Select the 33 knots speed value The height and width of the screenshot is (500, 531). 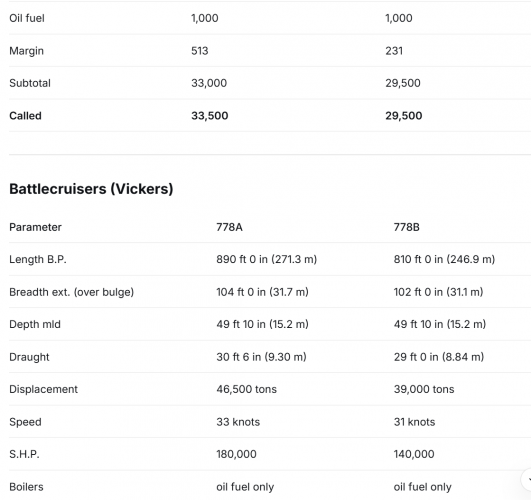[x=238, y=422]
